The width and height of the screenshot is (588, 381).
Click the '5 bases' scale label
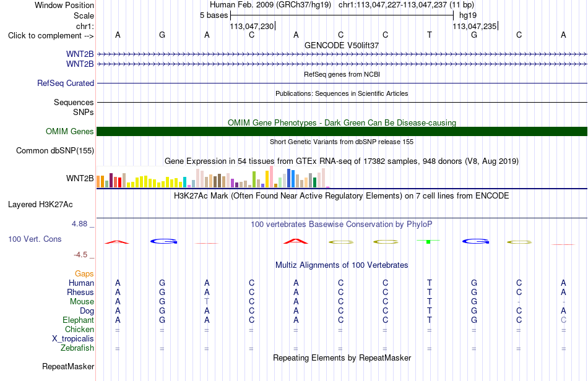pos(214,15)
